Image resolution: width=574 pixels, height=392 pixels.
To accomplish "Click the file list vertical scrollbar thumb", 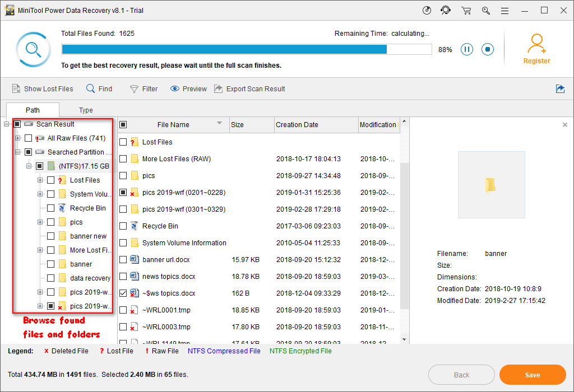I will pos(404,236).
